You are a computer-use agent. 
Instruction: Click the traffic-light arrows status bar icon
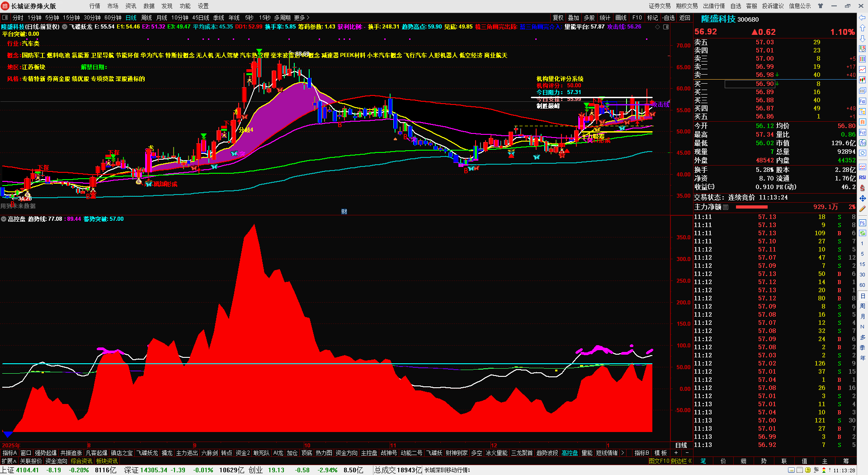point(823,470)
